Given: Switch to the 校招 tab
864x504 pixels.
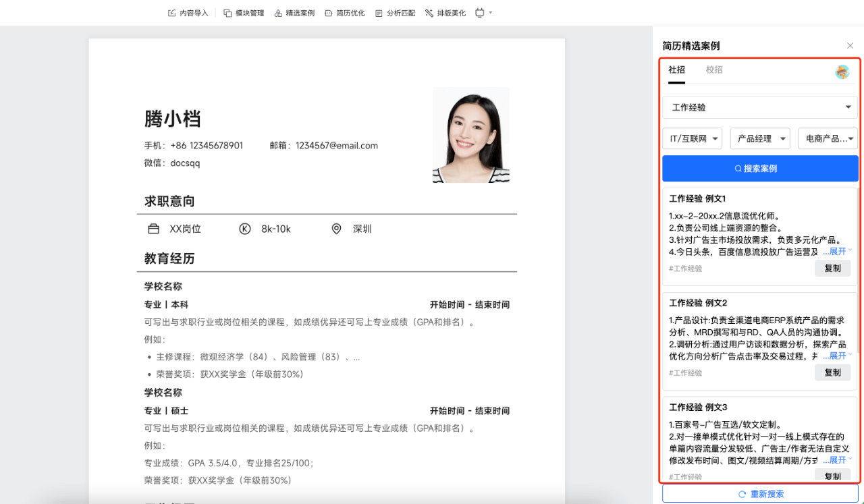Looking at the screenshot, I should [715, 69].
